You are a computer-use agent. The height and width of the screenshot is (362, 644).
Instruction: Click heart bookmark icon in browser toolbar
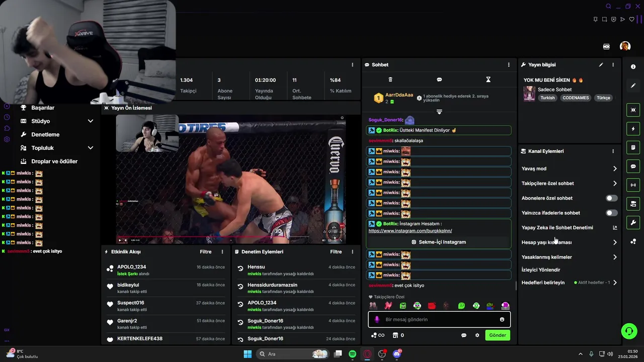[x=631, y=20]
